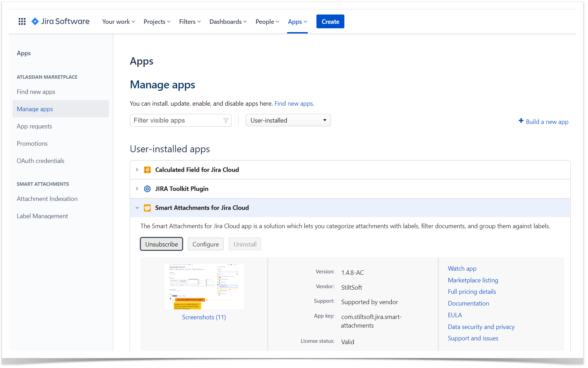Viewport: 588px width, 368px height.
Task: Click the filter funnel icon
Action: click(x=226, y=120)
